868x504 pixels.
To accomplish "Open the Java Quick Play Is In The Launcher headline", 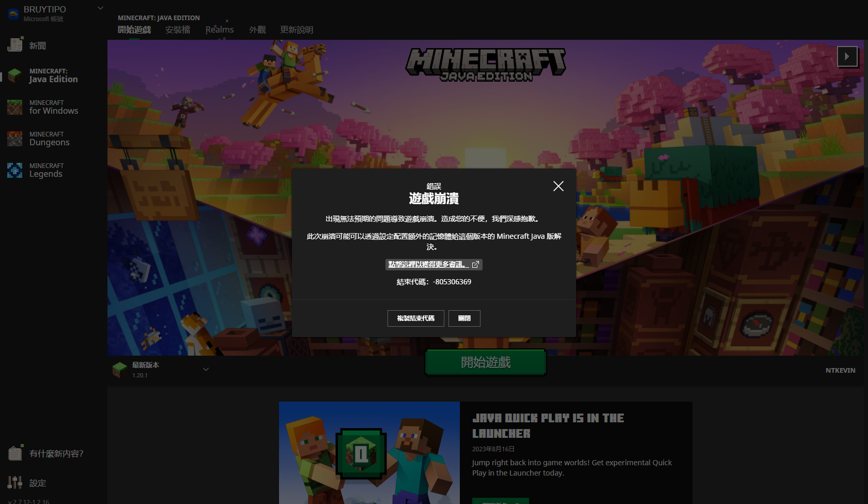I will coord(548,425).
